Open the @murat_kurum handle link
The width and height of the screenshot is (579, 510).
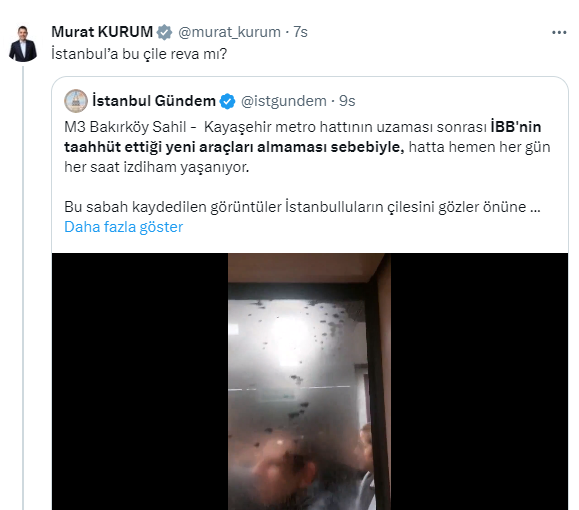pyautogui.click(x=229, y=32)
